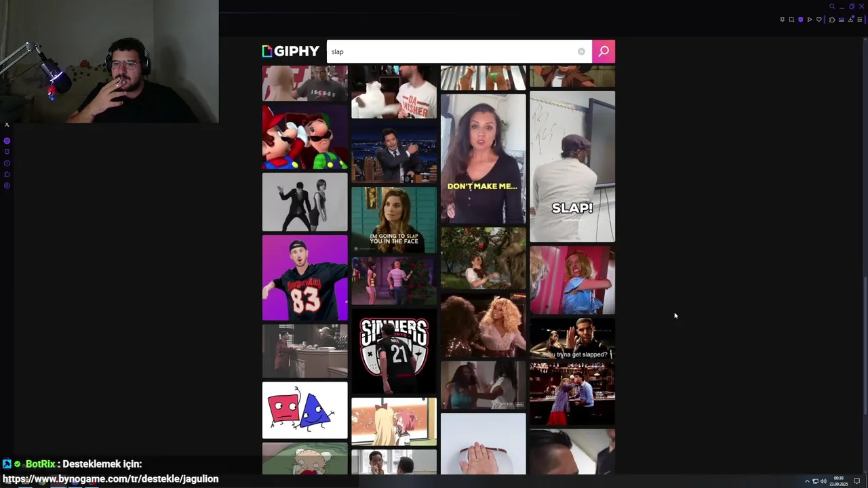Open the blonde curly hair woman GIF

click(x=483, y=325)
